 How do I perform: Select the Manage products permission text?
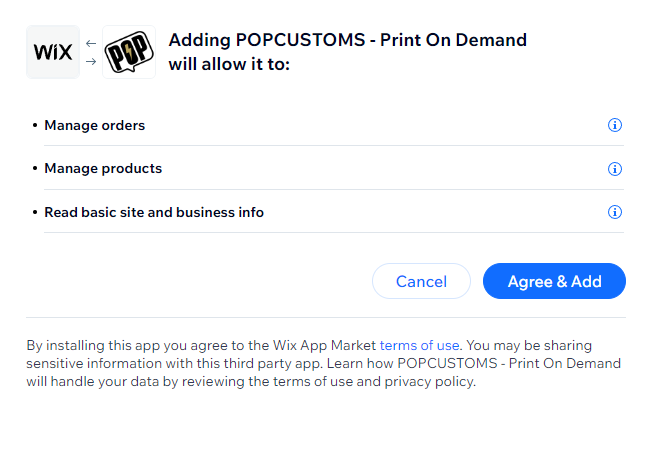point(103,169)
